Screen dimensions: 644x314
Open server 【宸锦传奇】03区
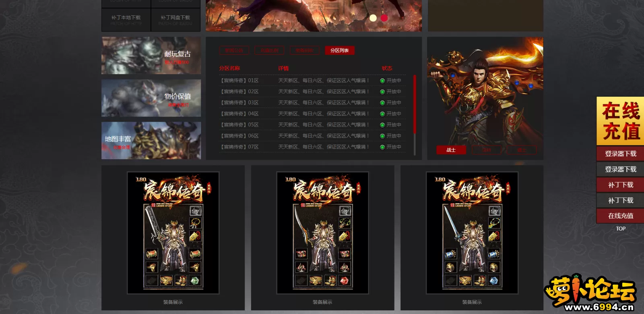coord(239,103)
